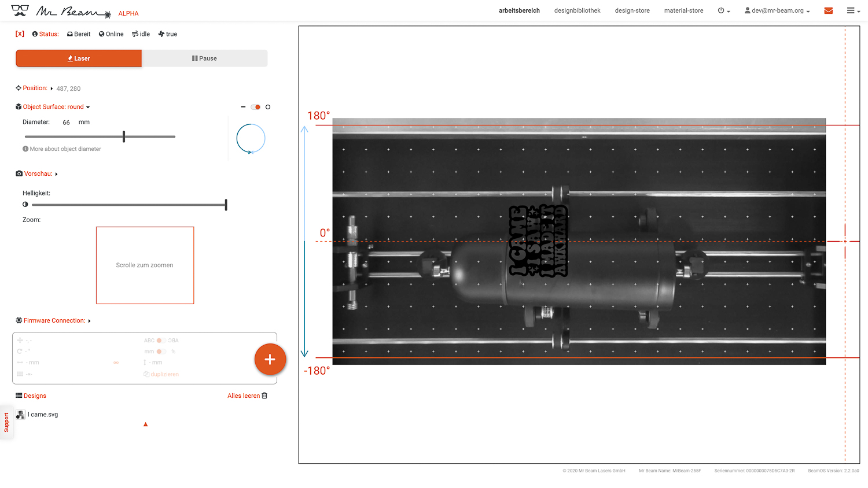Click the Online globe icon
Viewport: 868px width, 488px height.
[101, 34]
